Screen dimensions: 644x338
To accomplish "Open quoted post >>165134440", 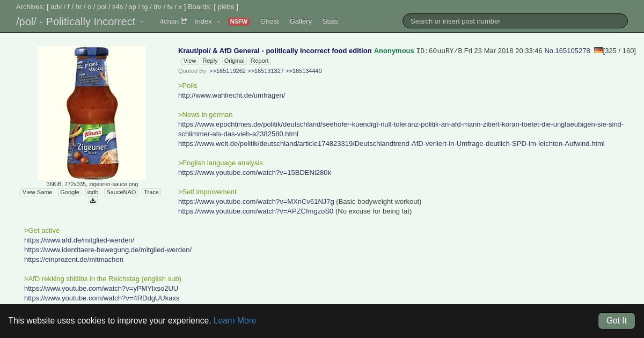I will pos(304,71).
